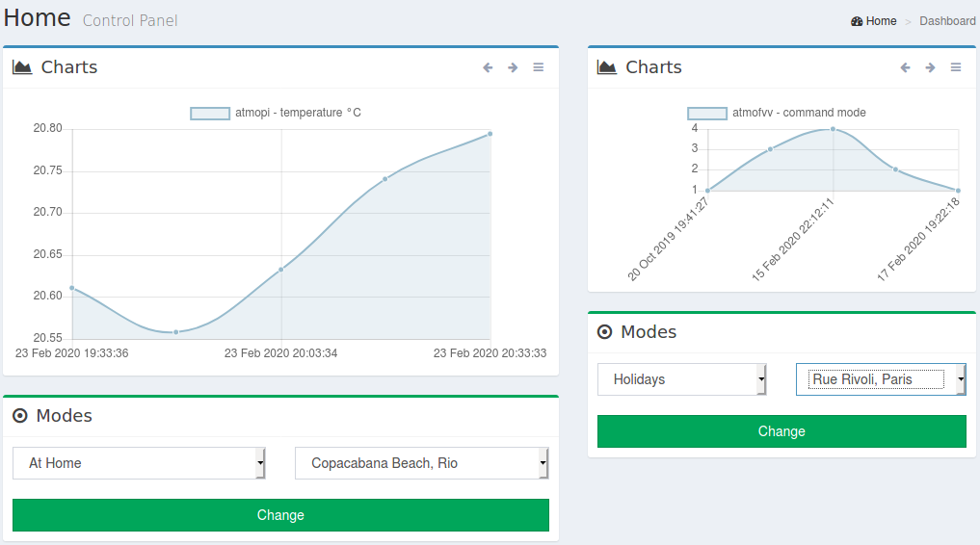Screen dimensions: 980x545
Task: Open Home breadcrumb link
Action: coord(882,21)
